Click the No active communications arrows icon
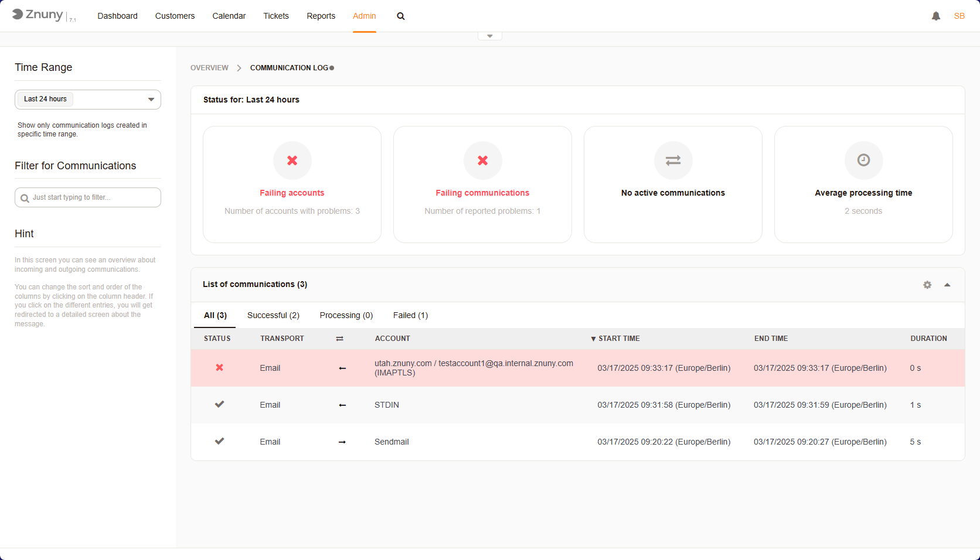This screenshot has height=560, width=980. click(x=673, y=160)
